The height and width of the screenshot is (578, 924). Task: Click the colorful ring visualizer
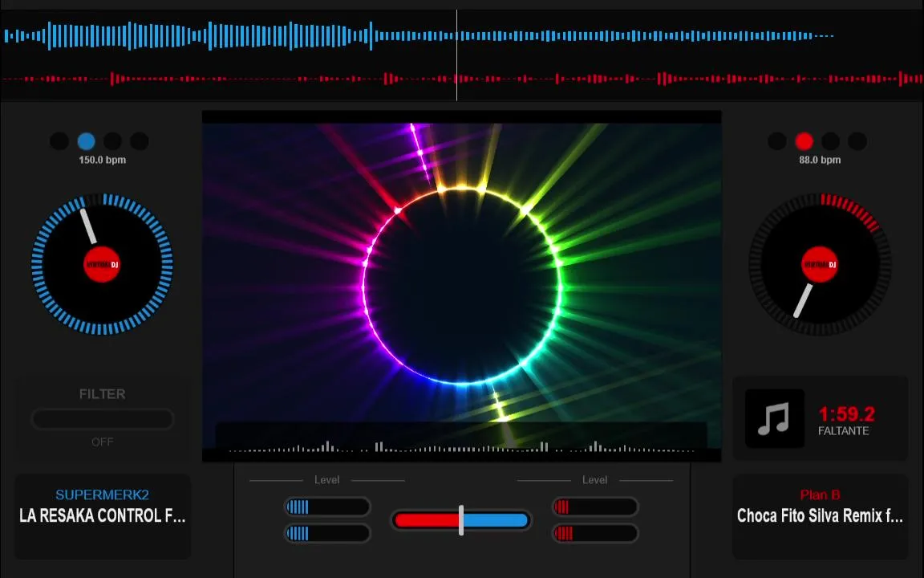(462, 286)
